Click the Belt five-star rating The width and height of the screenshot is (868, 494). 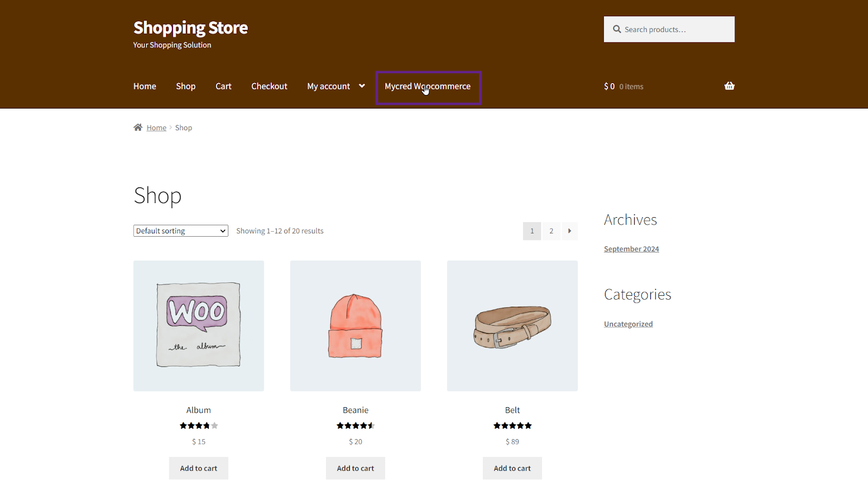512,426
